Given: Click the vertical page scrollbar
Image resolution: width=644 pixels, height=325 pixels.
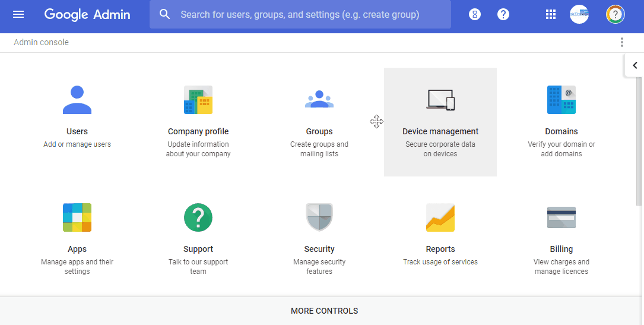Looking at the screenshot, I should (x=639, y=141).
